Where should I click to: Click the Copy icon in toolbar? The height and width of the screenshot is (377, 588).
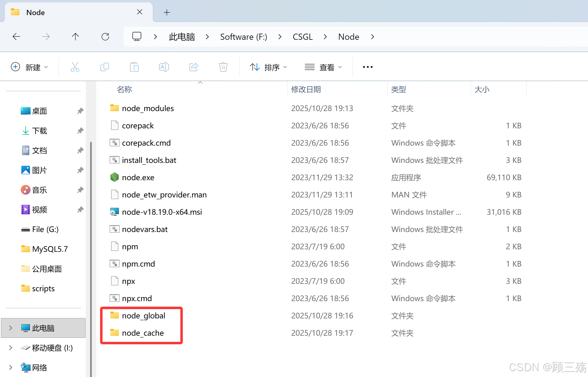pyautogui.click(x=105, y=67)
